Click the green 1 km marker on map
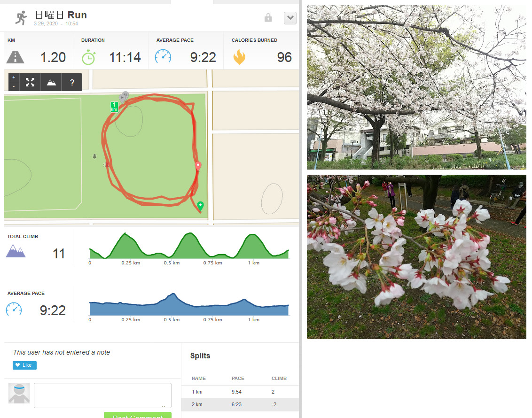Viewport: 532px width, 418px height. click(114, 107)
